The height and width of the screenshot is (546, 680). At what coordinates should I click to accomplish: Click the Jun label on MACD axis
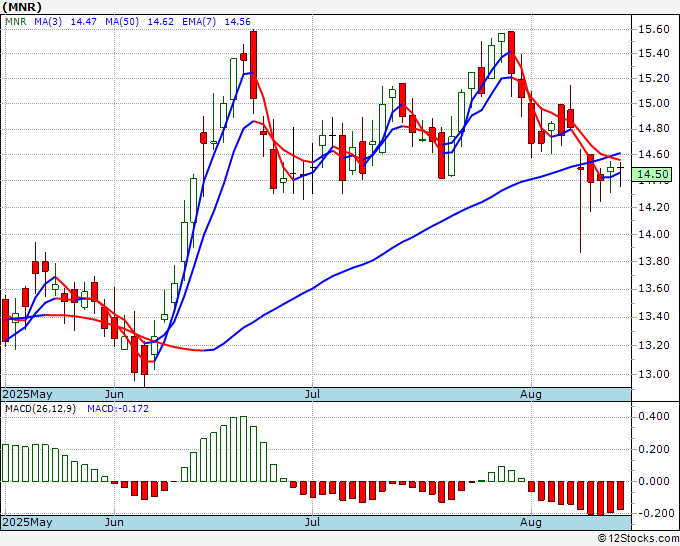point(114,522)
